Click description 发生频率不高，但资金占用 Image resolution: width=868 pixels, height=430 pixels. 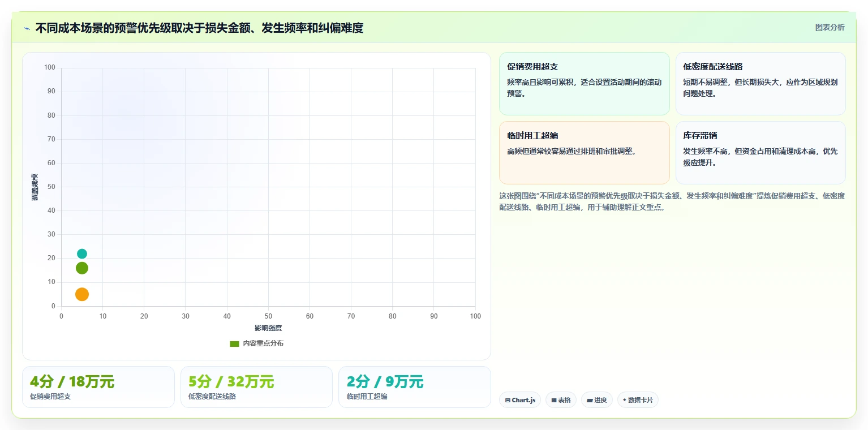760,157
